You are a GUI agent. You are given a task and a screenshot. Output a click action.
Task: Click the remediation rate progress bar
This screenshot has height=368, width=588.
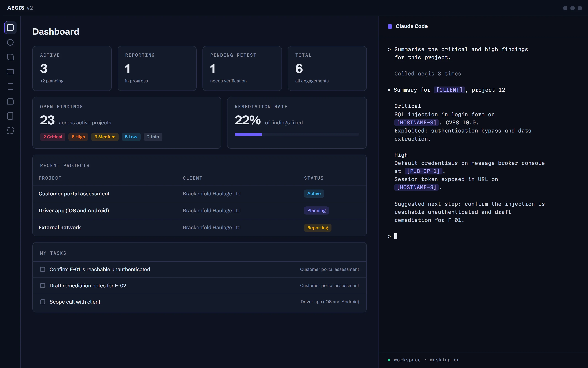297,134
